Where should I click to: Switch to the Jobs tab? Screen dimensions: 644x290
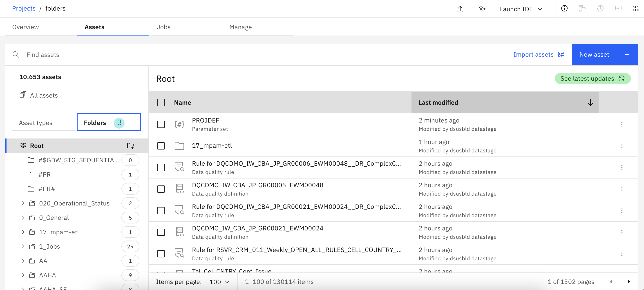[163, 27]
